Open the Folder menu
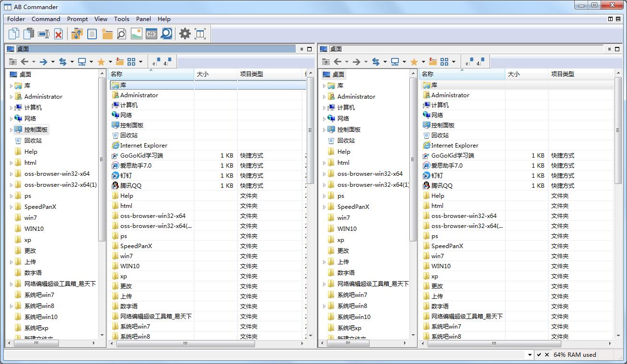 pyautogui.click(x=16, y=19)
